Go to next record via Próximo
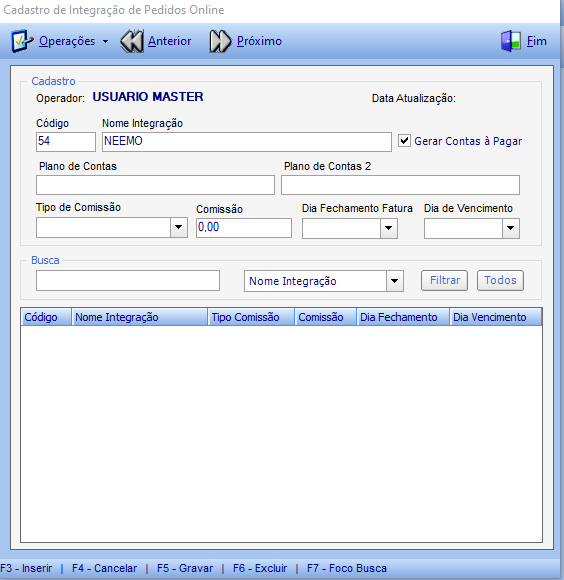Screen dimensions: 564x580 tap(259, 41)
